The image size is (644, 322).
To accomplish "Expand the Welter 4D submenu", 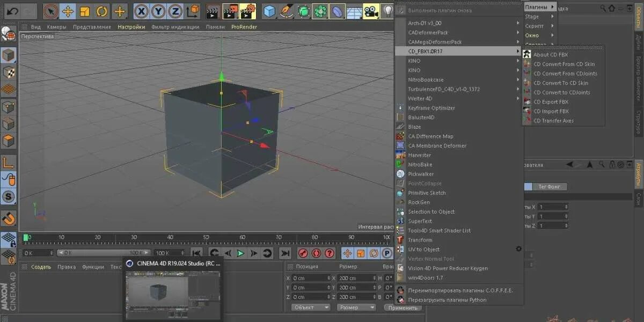I will [458, 98].
